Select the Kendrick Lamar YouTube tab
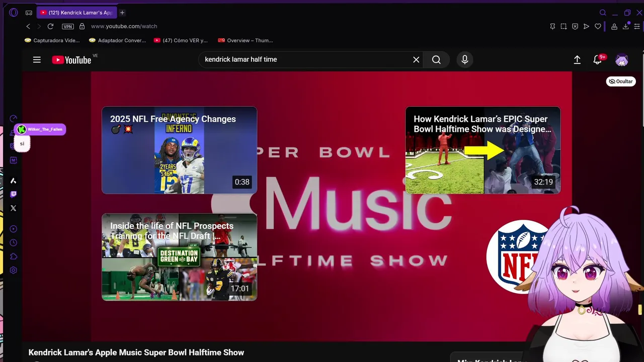Viewport: 644px width, 362px height. pyautogui.click(x=76, y=13)
